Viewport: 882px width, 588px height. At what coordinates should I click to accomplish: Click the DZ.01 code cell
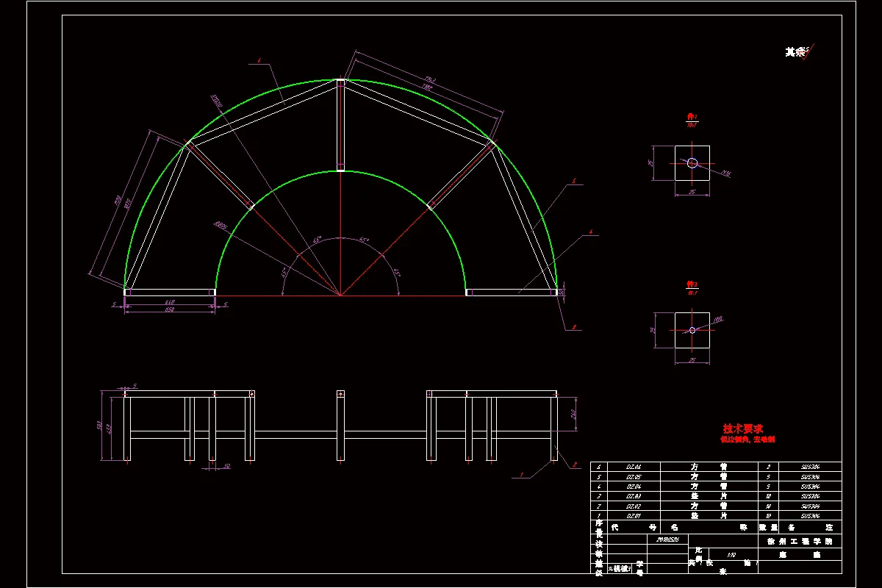click(634, 516)
